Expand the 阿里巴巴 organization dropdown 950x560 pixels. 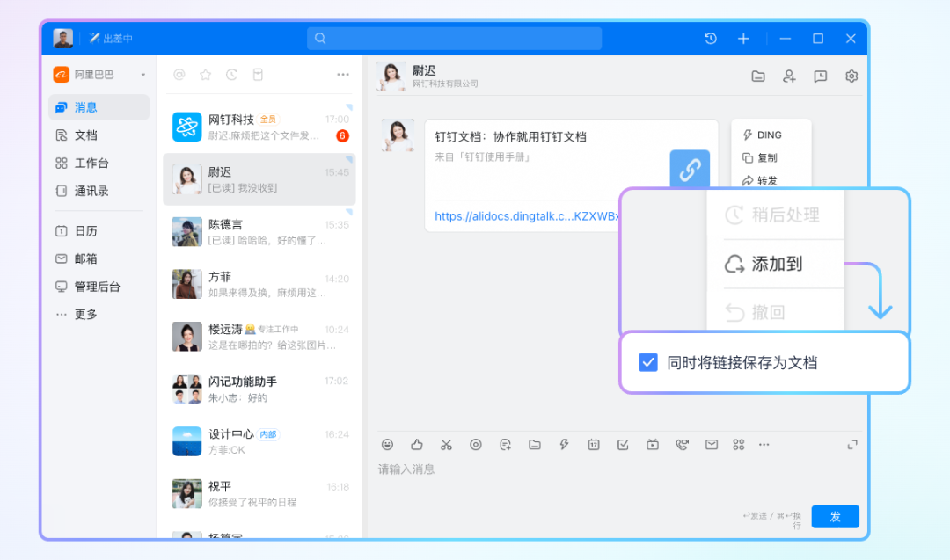tap(143, 76)
